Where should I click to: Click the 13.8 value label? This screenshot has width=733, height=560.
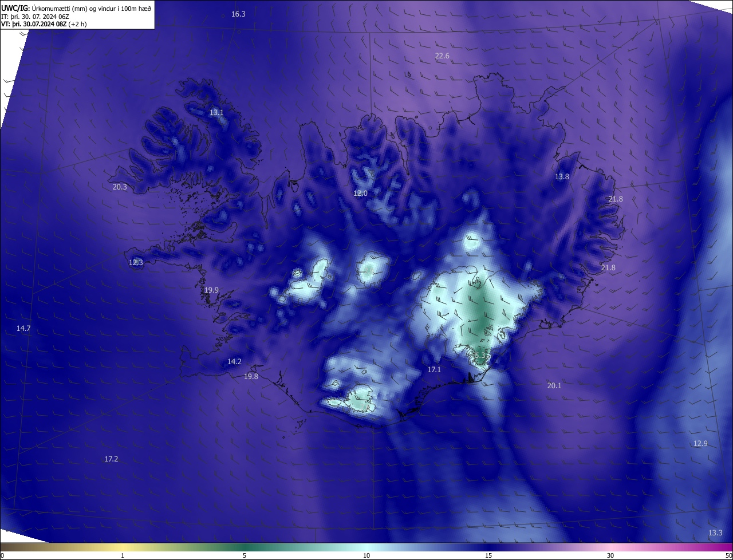point(562,177)
